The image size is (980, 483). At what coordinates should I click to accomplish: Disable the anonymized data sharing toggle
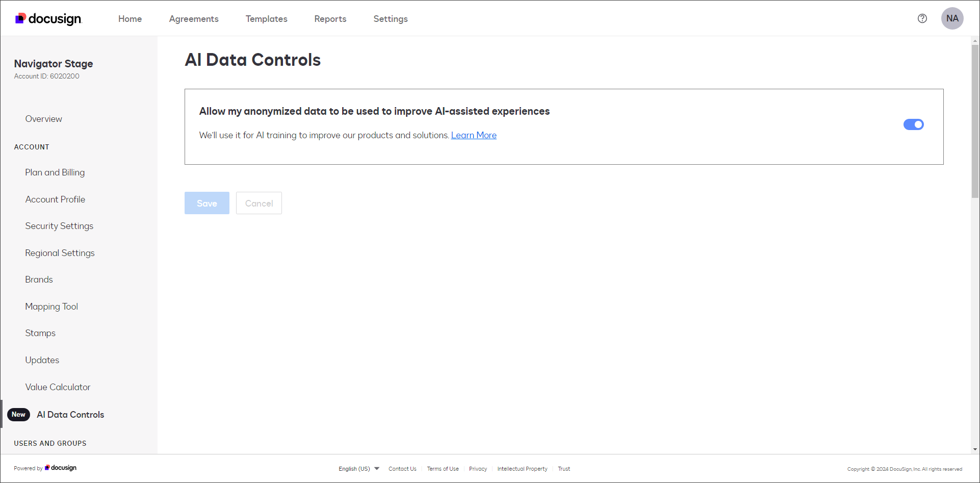click(x=913, y=124)
